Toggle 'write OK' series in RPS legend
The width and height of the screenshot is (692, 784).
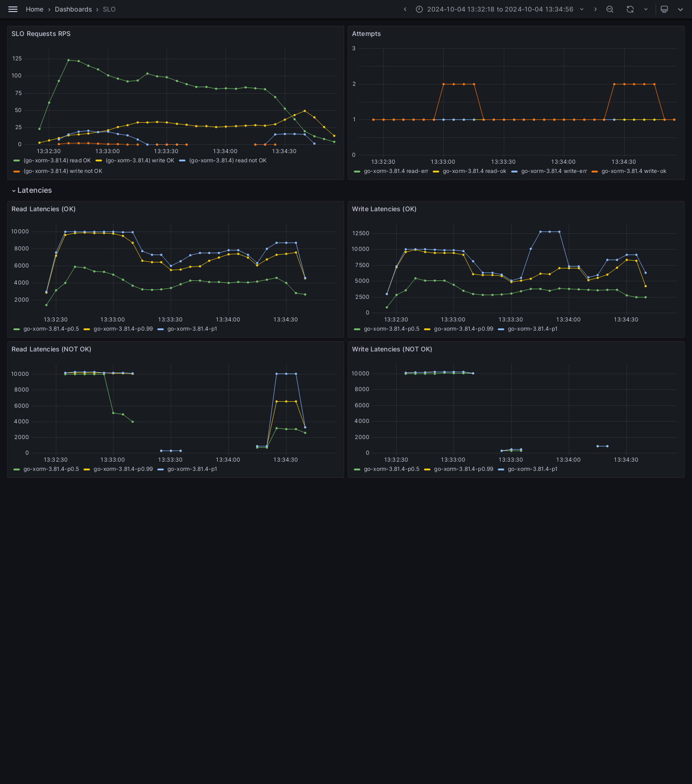(x=140, y=160)
